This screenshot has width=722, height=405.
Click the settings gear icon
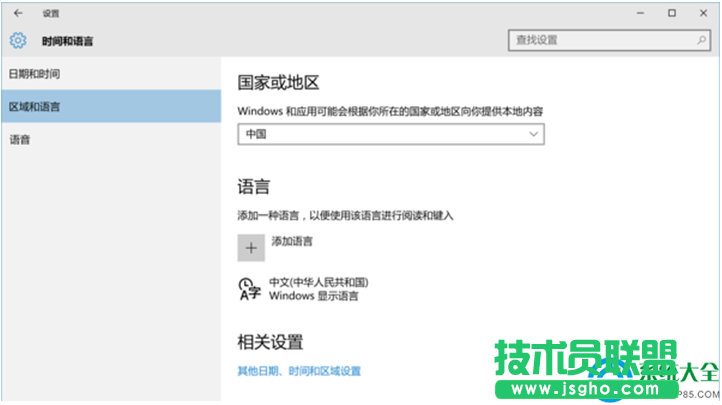[18, 41]
